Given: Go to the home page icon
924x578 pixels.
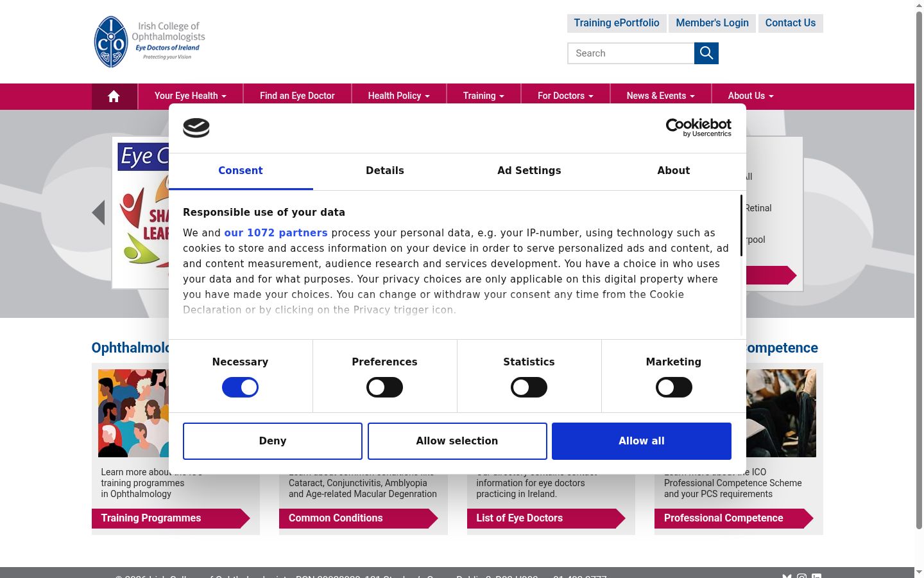Looking at the screenshot, I should point(114,96).
